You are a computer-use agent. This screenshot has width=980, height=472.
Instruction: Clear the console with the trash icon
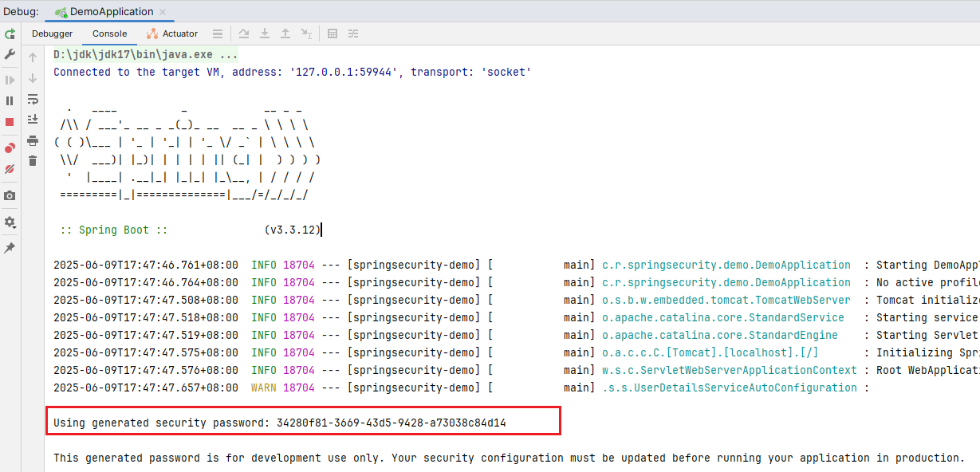click(33, 161)
